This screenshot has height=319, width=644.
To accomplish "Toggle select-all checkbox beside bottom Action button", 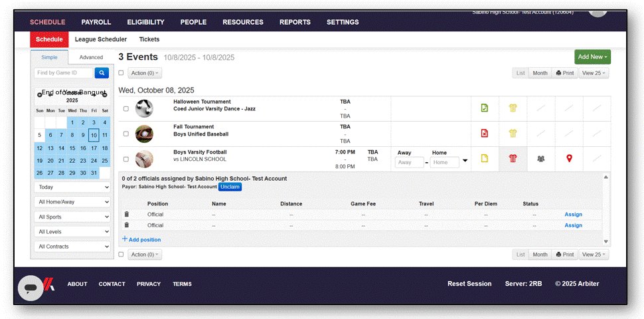I will tap(121, 255).
